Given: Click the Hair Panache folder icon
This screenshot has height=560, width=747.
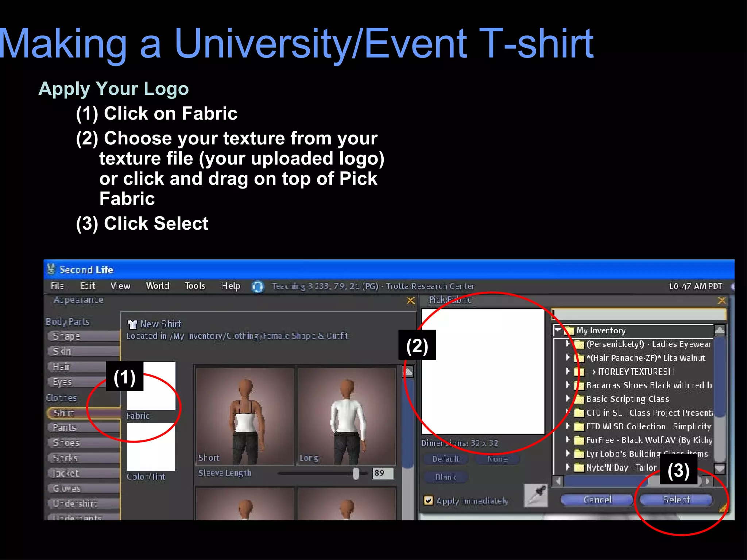Looking at the screenshot, I should tap(579, 358).
